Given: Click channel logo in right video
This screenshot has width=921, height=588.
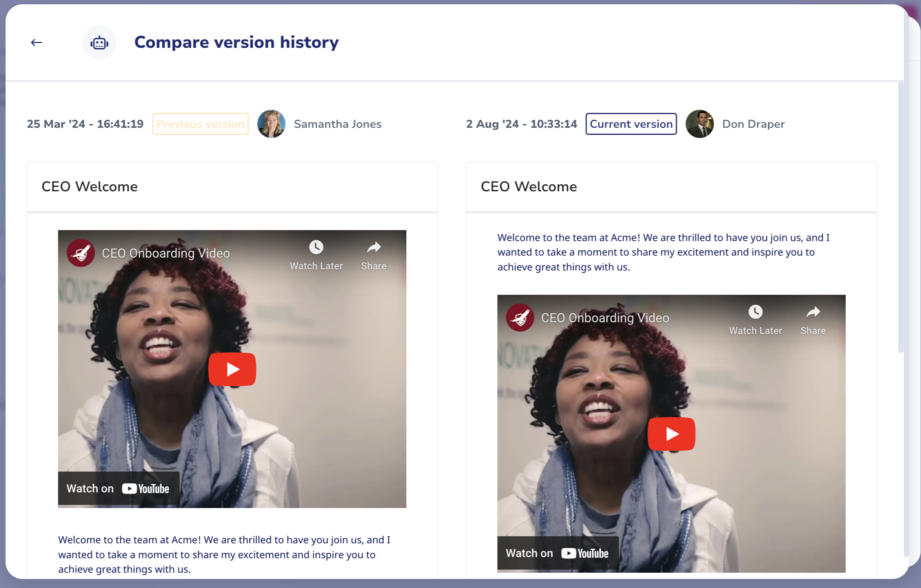Looking at the screenshot, I should pos(520,318).
